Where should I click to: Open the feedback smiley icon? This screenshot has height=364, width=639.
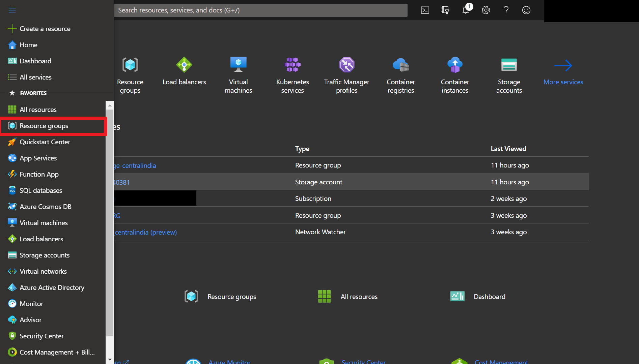(x=526, y=10)
